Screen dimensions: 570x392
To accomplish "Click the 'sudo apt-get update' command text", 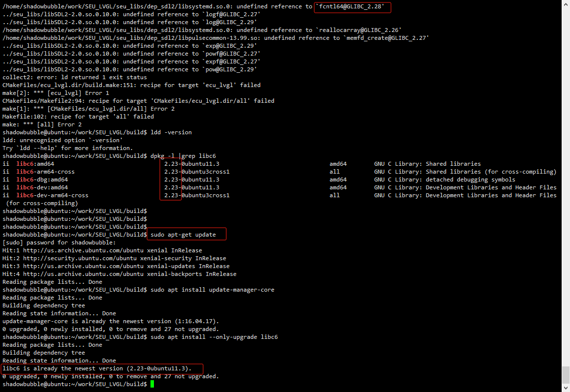I will (x=183, y=235).
